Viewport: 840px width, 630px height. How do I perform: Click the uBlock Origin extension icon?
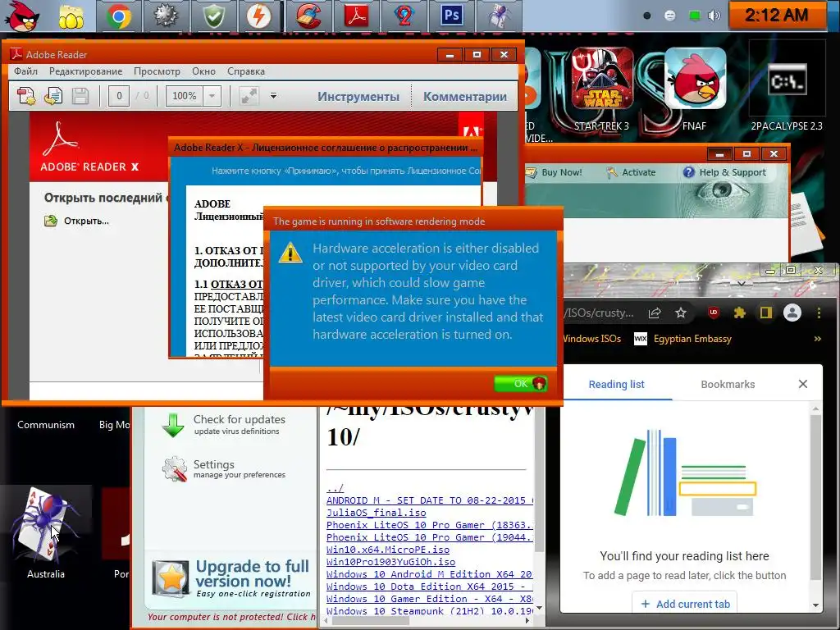[714, 313]
